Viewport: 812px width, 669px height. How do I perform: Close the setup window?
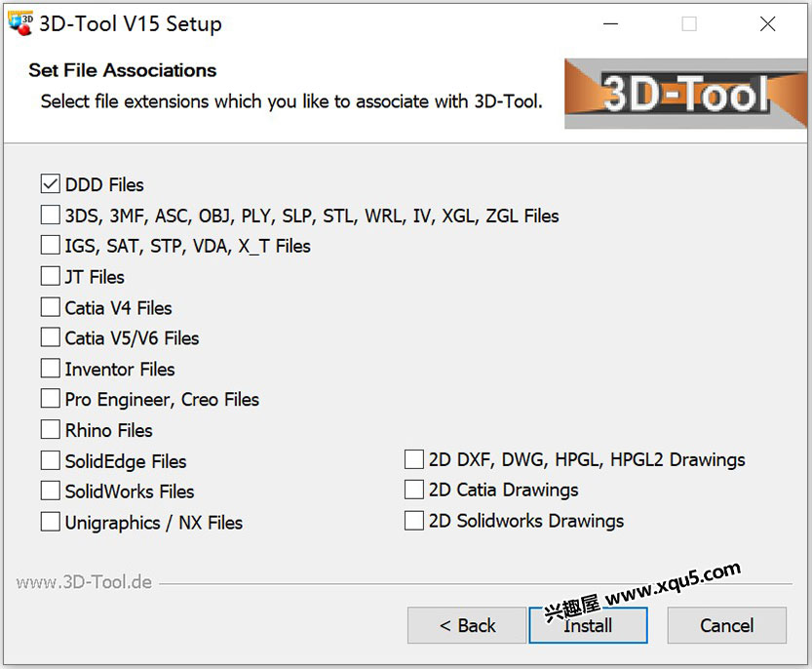(767, 23)
